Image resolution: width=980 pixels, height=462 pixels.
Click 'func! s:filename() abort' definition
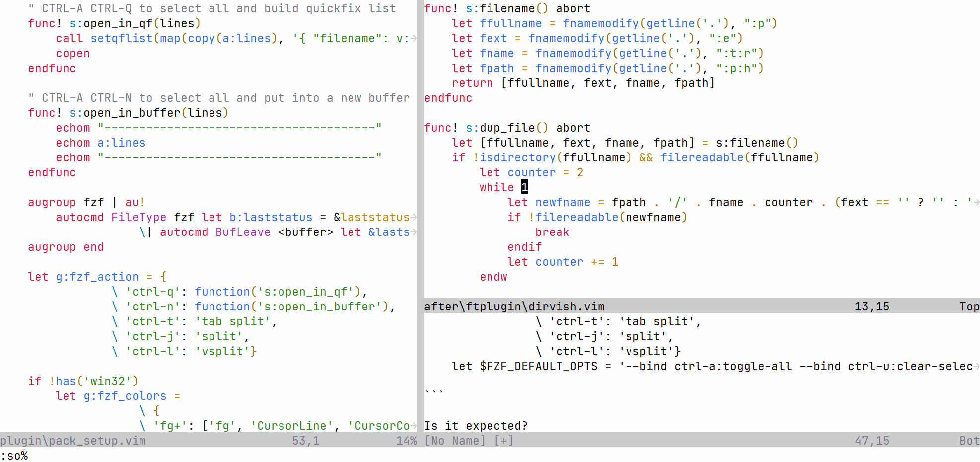[507, 8]
